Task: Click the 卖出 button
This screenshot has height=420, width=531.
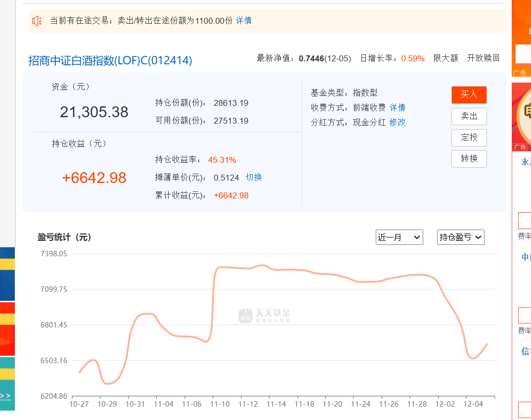Action: coord(469,116)
